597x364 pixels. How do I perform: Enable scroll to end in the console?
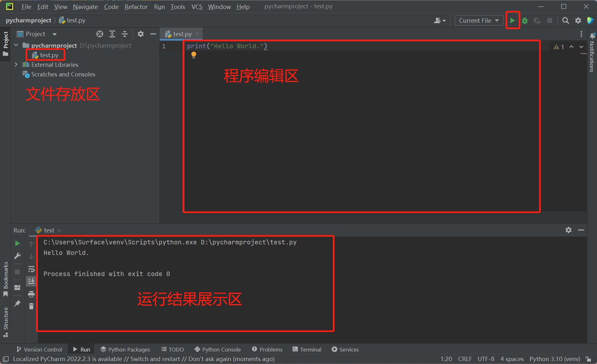coord(31,281)
